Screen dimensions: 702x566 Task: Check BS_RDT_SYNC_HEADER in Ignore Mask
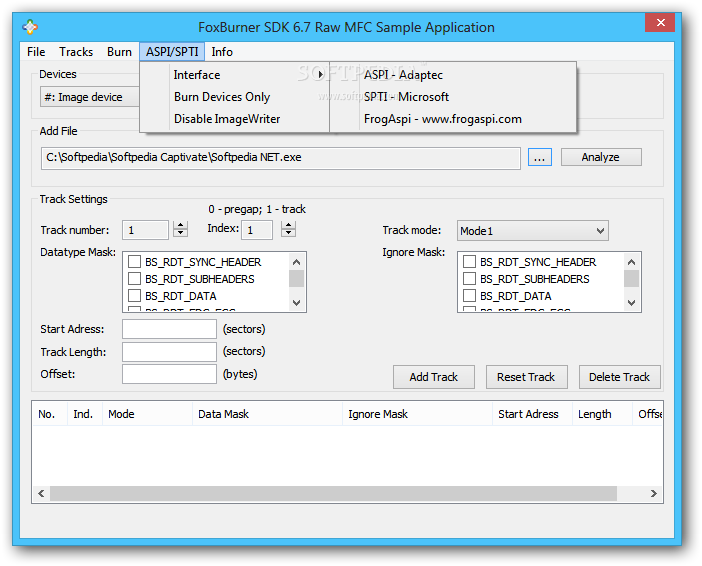(x=469, y=262)
